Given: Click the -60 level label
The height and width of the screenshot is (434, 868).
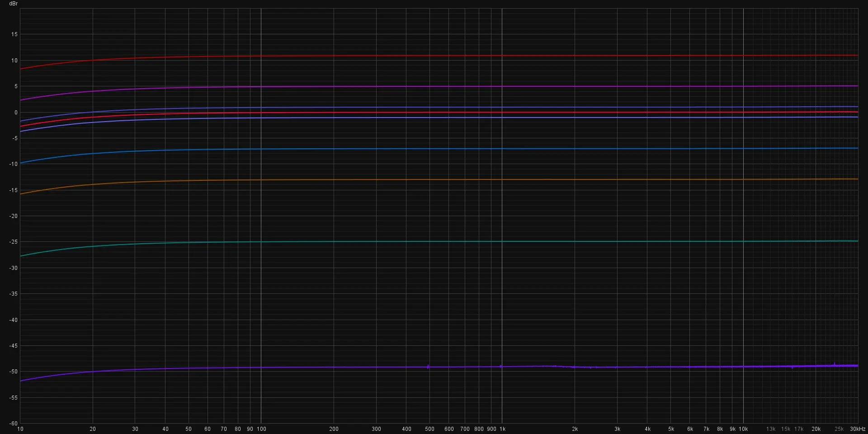Looking at the screenshot, I should tap(14, 424).
